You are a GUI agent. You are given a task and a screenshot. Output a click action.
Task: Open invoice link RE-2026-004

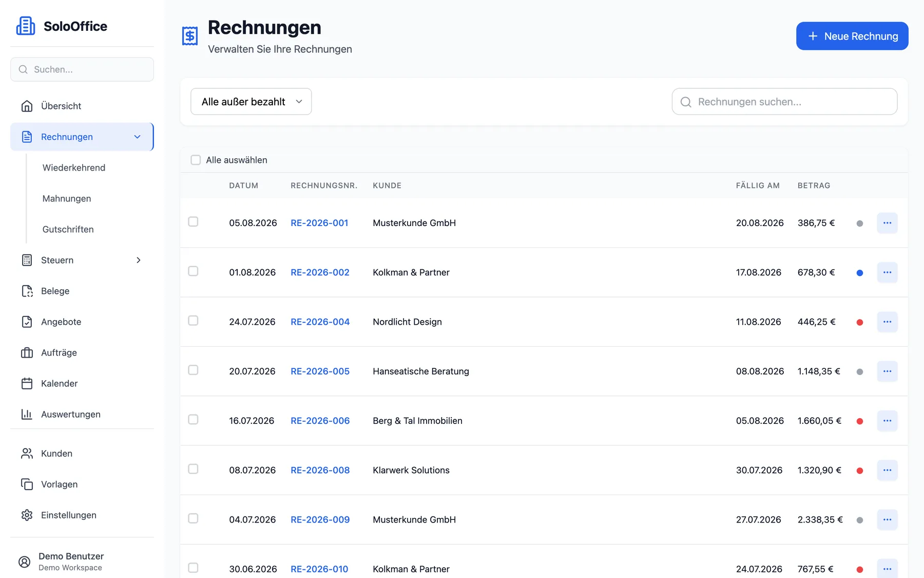tap(320, 322)
